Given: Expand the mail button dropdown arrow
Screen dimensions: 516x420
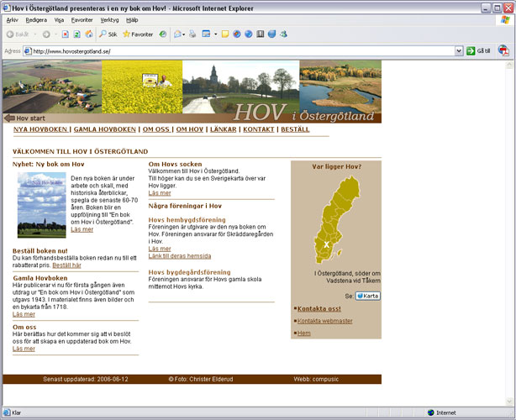Looking at the screenshot, I should point(183,34).
